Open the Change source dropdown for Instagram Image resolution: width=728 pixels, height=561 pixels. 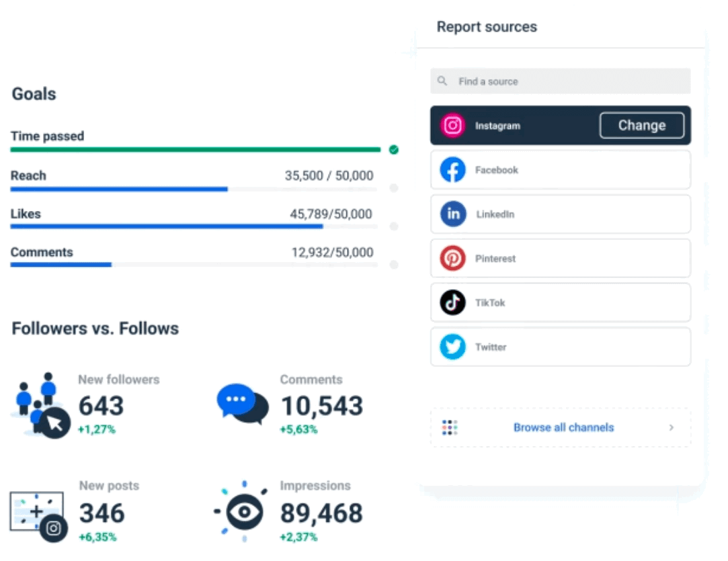[641, 125]
